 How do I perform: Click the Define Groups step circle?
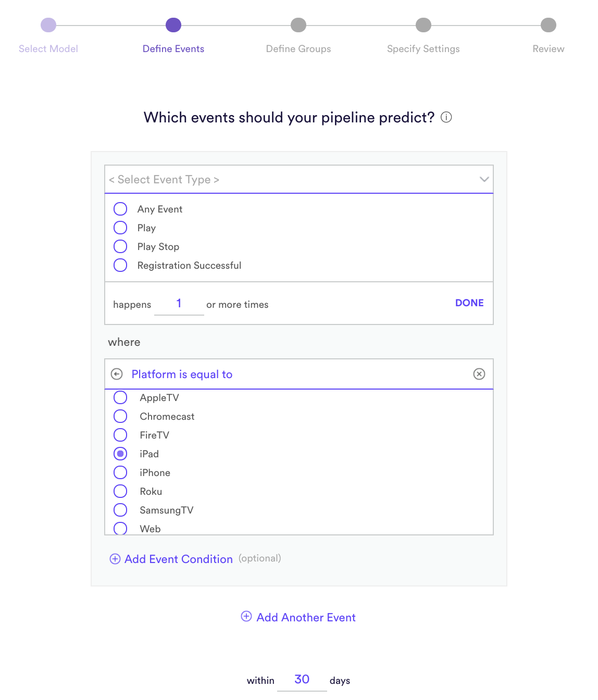click(x=298, y=25)
